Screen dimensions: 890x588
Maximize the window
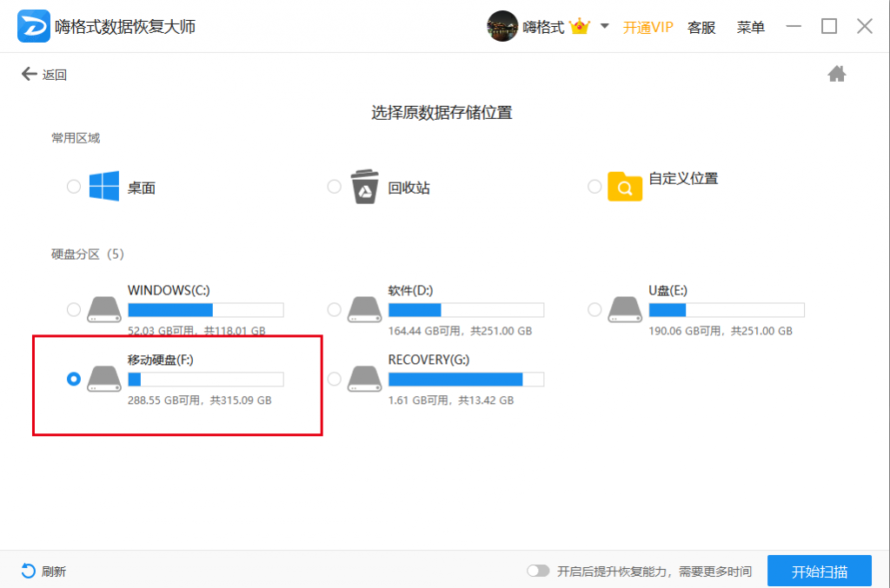[x=828, y=26]
